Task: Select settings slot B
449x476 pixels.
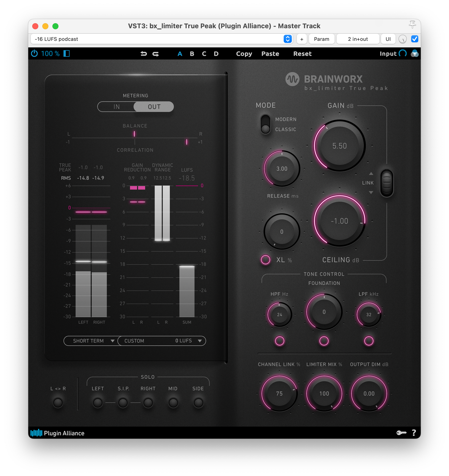Action: (192, 54)
